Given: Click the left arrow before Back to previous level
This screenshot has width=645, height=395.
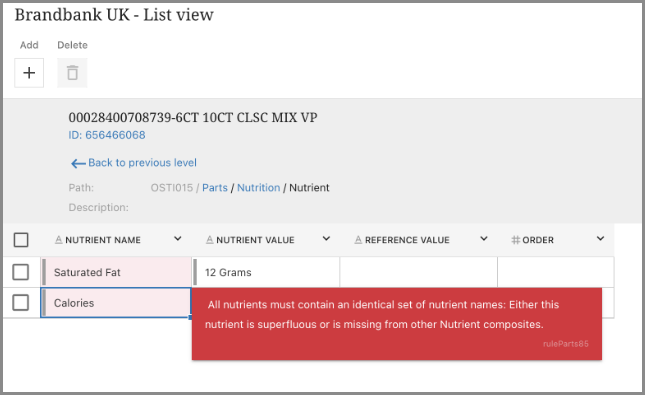Looking at the screenshot, I should tap(78, 163).
